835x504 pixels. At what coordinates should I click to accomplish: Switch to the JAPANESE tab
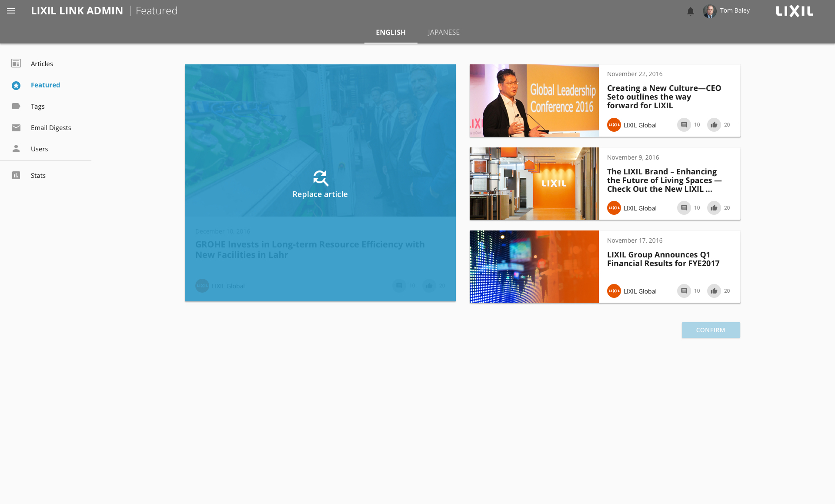444,33
